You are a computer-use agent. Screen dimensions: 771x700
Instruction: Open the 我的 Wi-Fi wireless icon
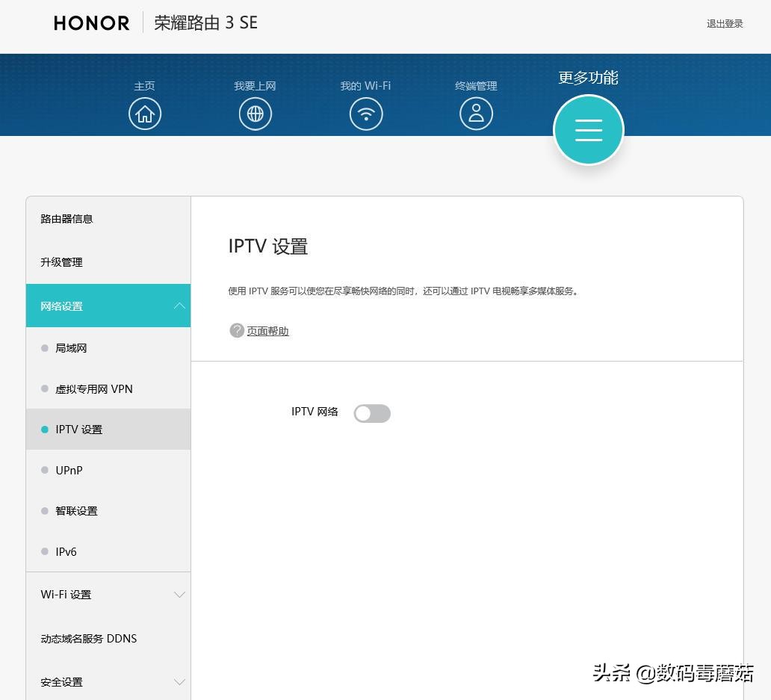(x=365, y=114)
